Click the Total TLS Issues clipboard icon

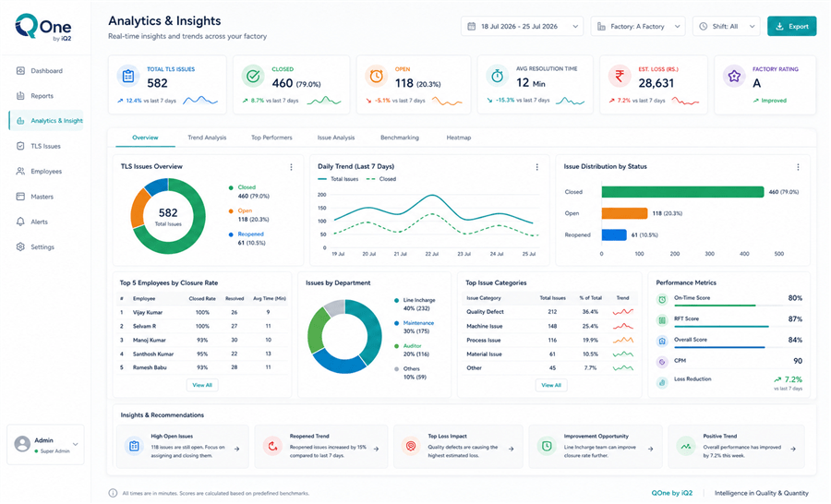coord(127,77)
